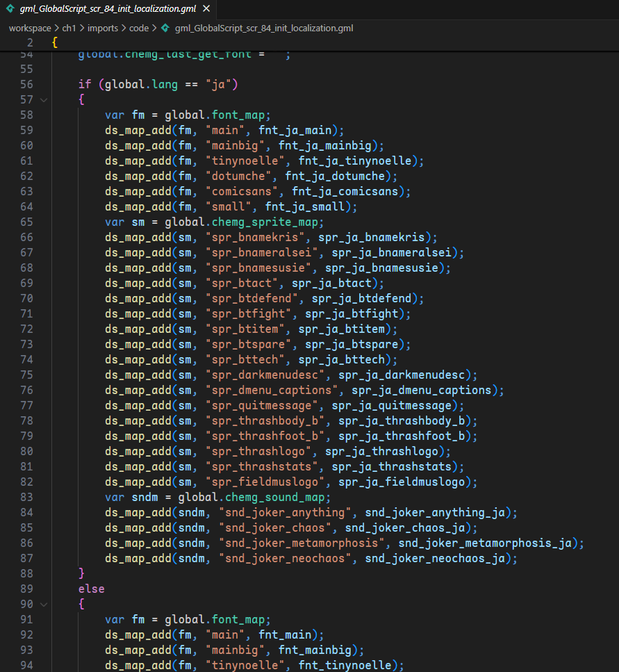The height and width of the screenshot is (672, 619).
Task: Click font_map on line 91
Action: point(238,620)
